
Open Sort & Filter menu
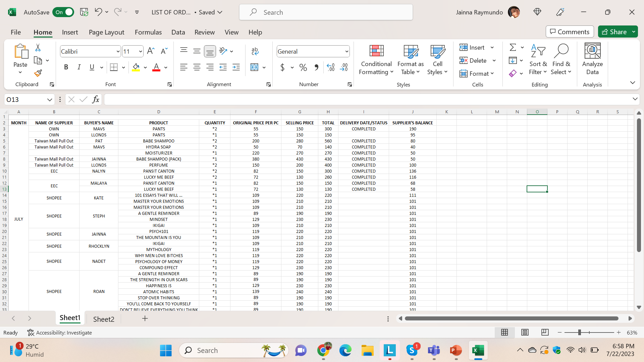pos(538,60)
